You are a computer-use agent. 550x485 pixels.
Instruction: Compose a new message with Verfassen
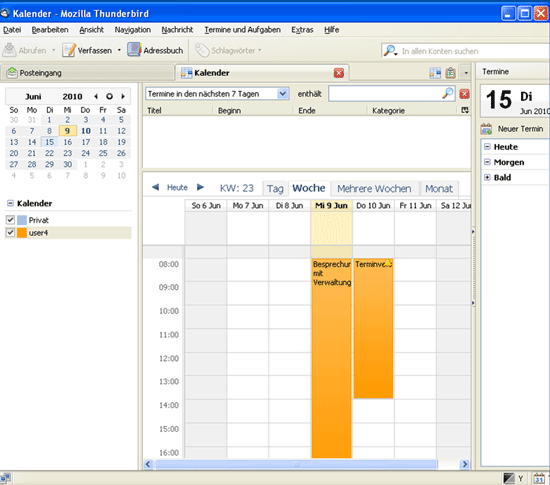tap(87, 50)
